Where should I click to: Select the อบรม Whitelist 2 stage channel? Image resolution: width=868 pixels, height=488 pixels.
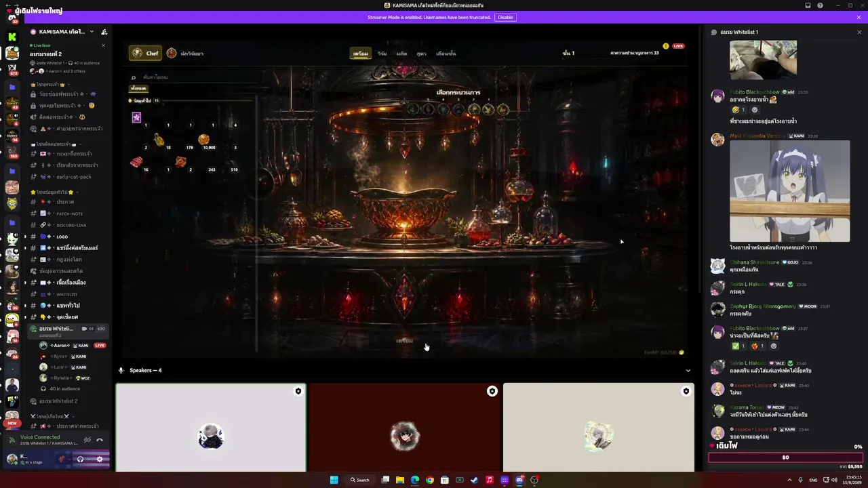point(68,401)
